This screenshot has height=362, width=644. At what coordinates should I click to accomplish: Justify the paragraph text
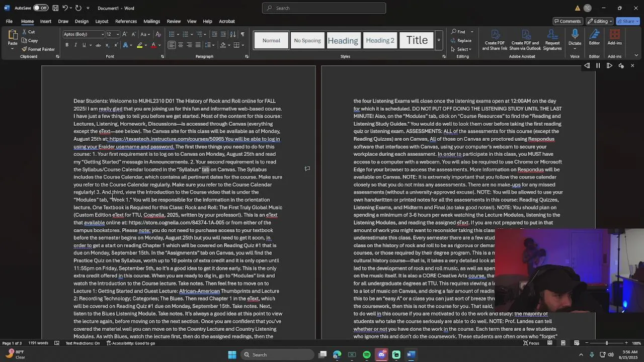[198, 45]
